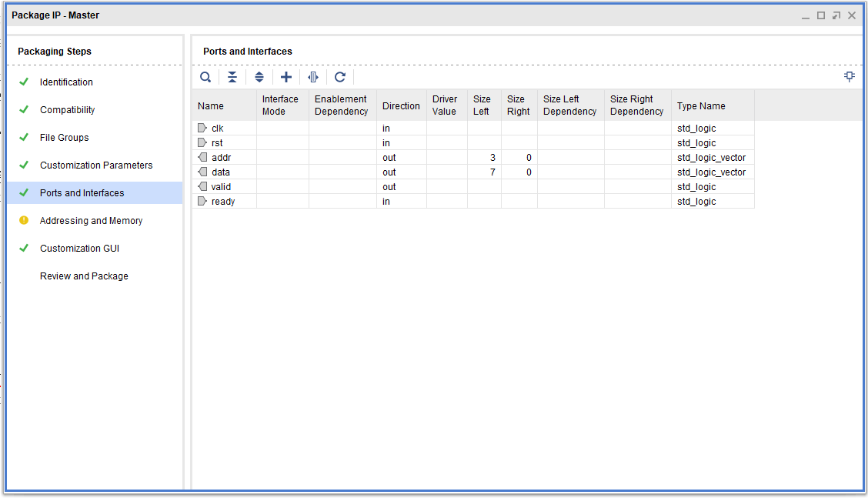Click the Driver Value cell for rst
The height and width of the screenshot is (498, 868).
(x=447, y=143)
